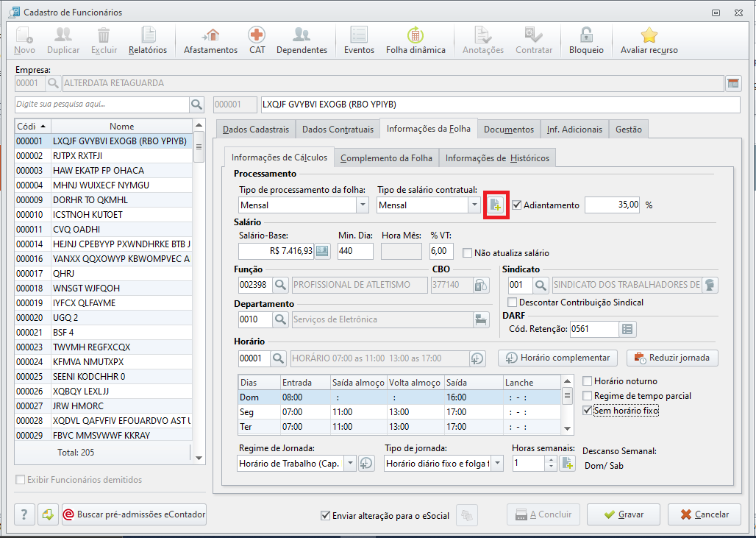Screen dimensions: 756x538
Task: Toggle the Adiantamento checkbox
Action: click(x=517, y=205)
